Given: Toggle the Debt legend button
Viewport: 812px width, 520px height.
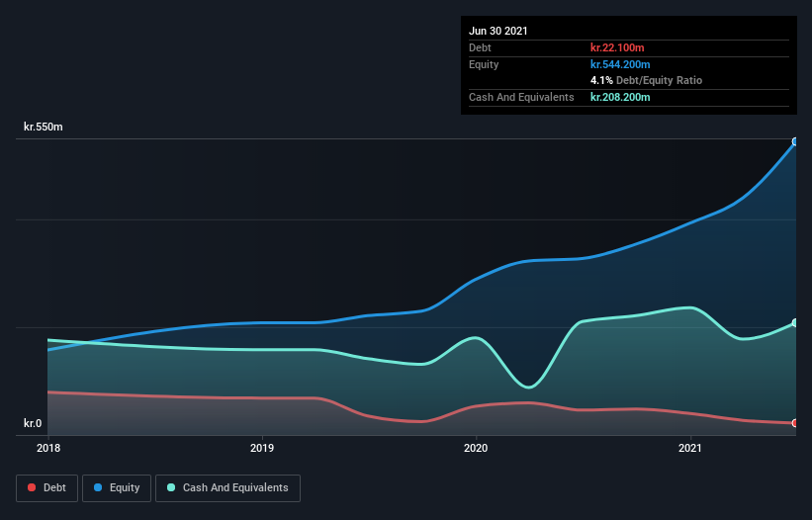Looking at the screenshot, I should [x=47, y=488].
